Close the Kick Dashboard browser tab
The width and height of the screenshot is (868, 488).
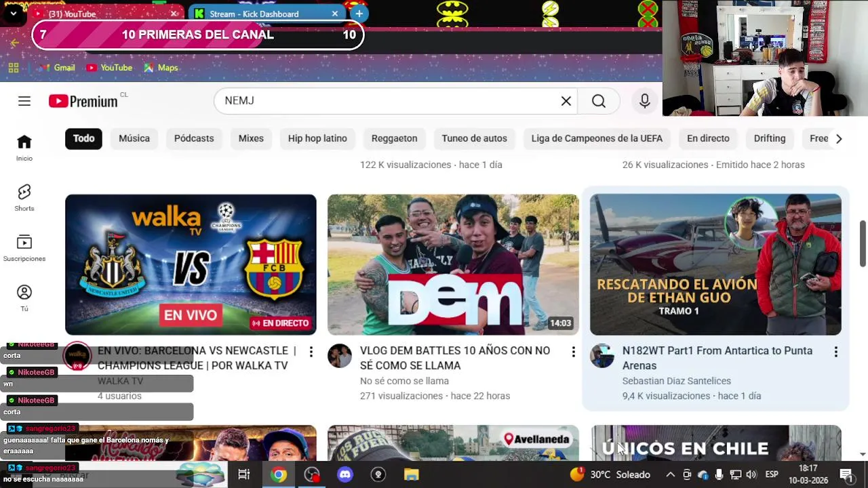[x=334, y=14]
